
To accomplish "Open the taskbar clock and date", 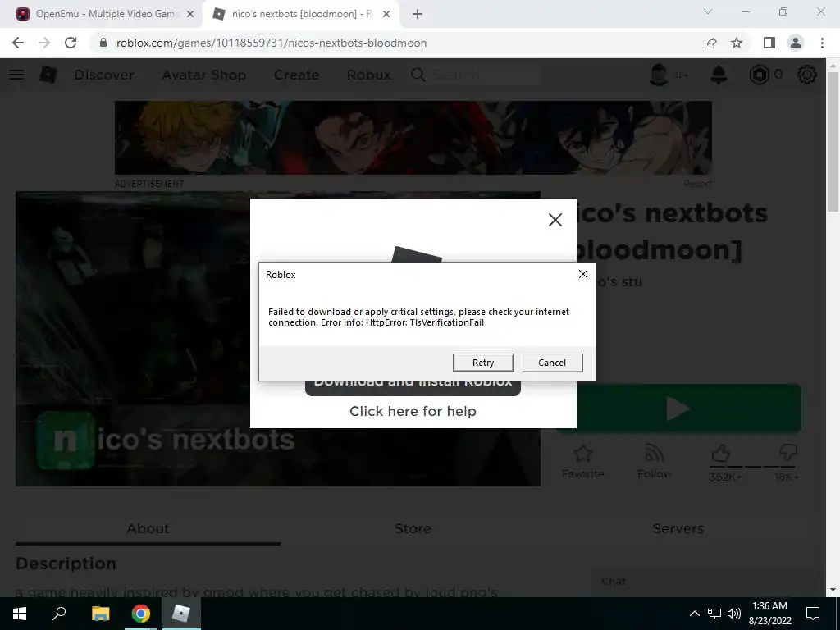I will tap(769, 614).
